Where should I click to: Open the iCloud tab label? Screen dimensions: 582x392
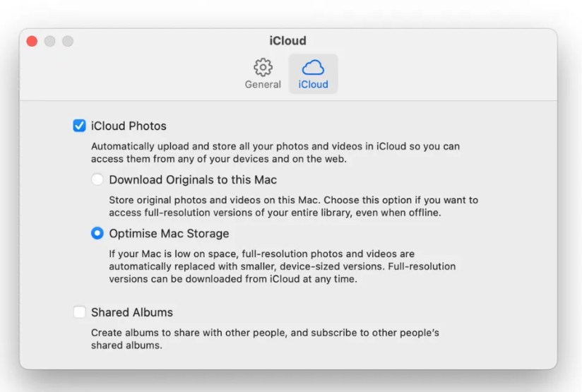point(313,85)
